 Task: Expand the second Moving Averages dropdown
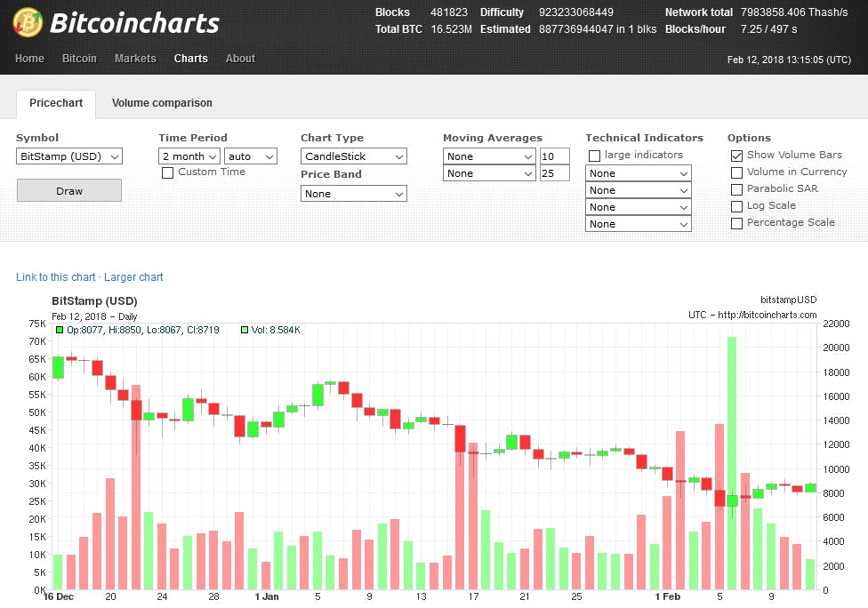click(489, 173)
